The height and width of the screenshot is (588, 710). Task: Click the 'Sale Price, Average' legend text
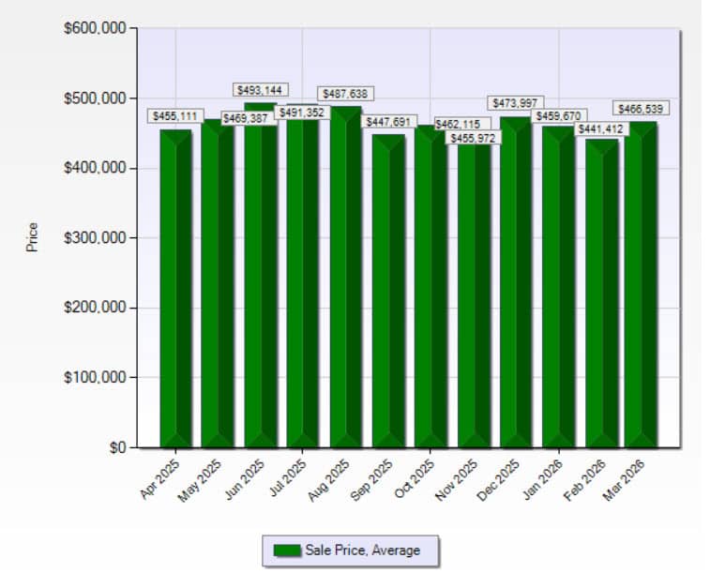[x=362, y=550]
